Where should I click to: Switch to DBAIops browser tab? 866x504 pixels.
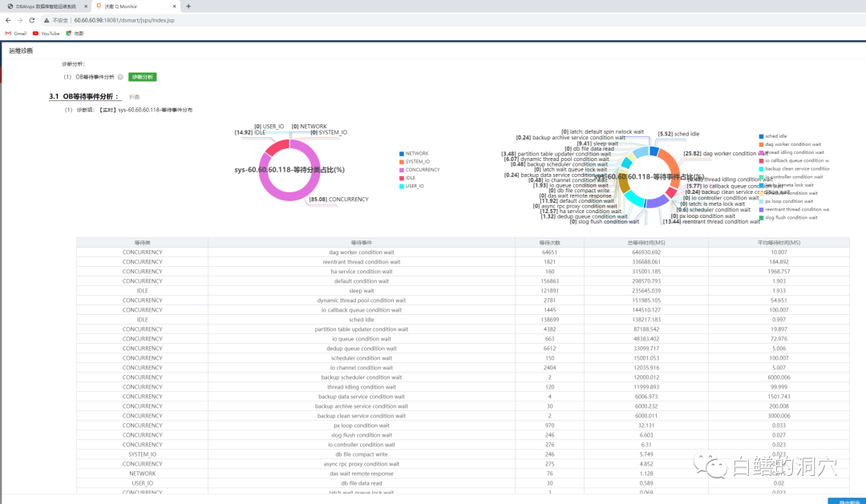pyautogui.click(x=47, y=6)
